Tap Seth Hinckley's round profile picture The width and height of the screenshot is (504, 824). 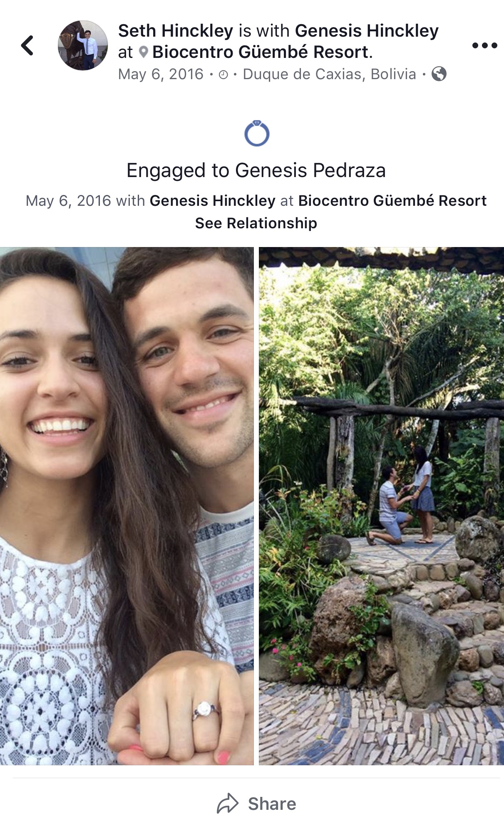pyautogui.click(x=83, y=45)
